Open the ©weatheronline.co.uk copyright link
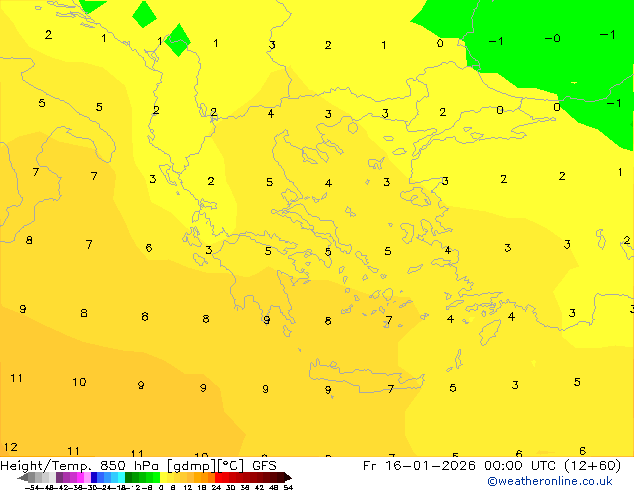Viewport: 634px width, 490px height. click(x=550, y=481)
